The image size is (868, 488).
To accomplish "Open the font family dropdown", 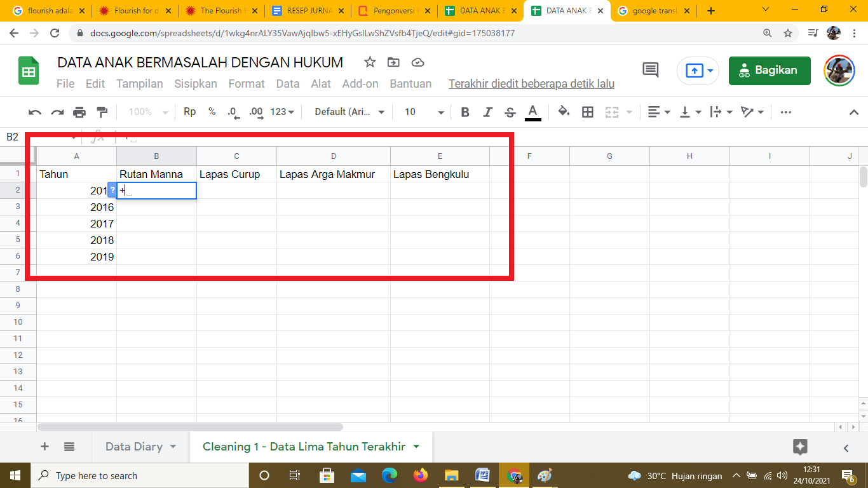I will (x=349, y=112).
